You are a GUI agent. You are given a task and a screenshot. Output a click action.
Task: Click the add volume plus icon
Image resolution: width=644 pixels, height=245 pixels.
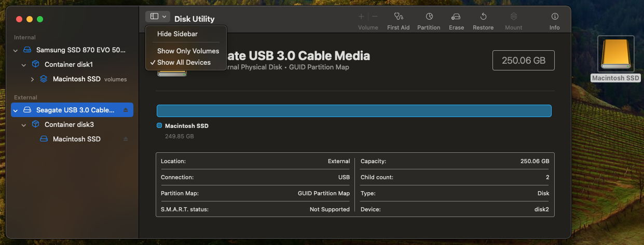(361, 17)
